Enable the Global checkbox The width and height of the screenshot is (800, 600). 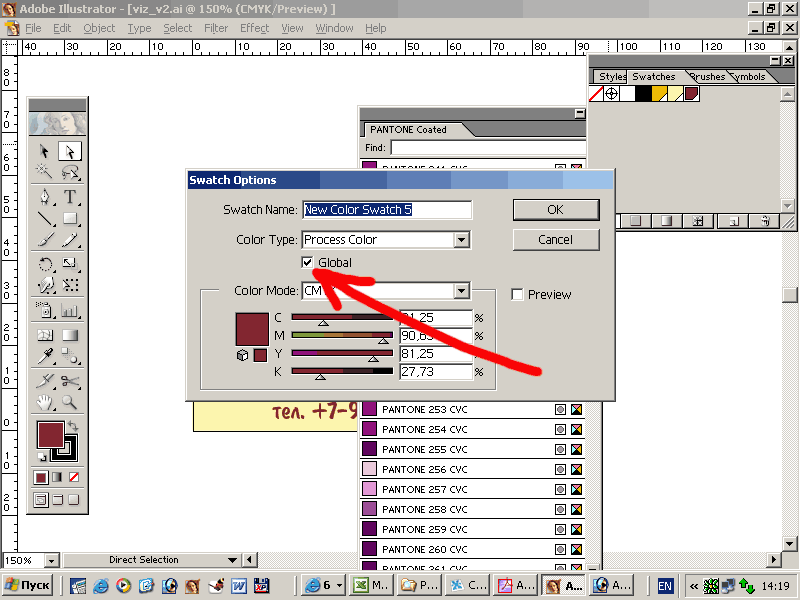click(x=307, y=262)
